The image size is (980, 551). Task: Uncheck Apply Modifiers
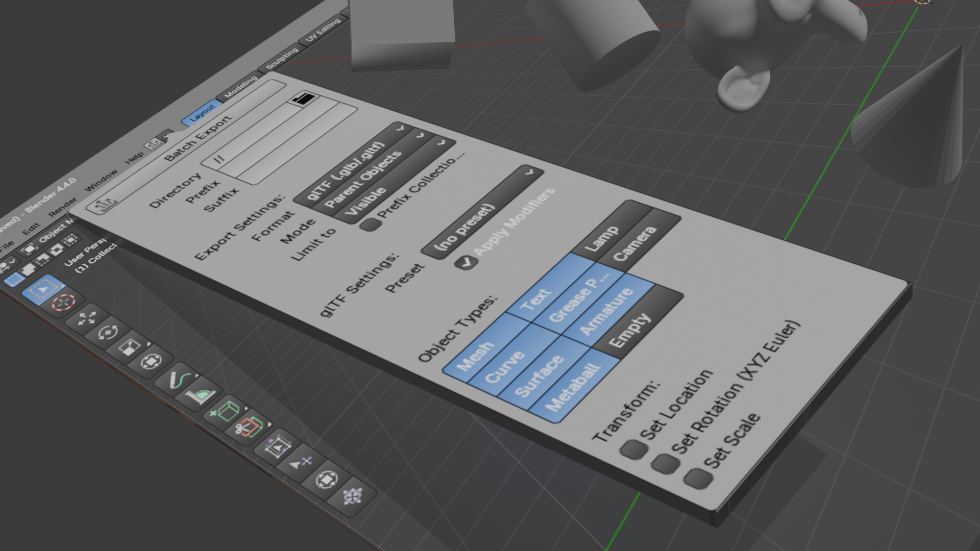467,263
